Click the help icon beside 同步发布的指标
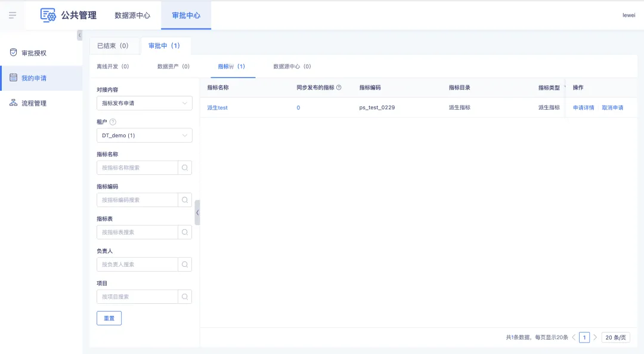 [339, 88]
